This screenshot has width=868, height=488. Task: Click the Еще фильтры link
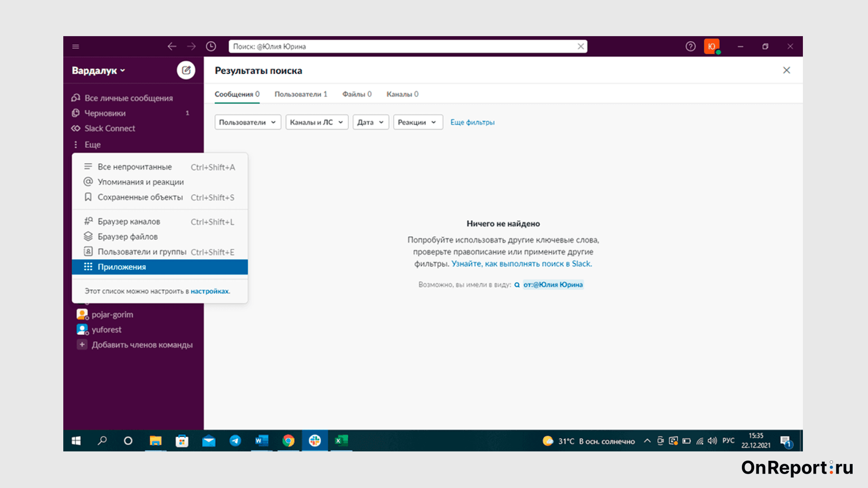pyautogui.click(x=472, y=122)
